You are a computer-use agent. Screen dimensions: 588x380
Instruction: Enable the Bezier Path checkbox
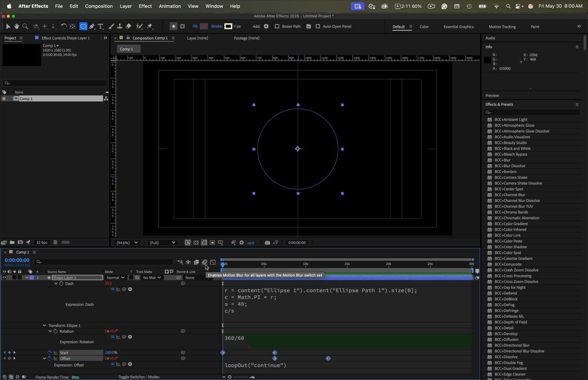click(277, 26)
